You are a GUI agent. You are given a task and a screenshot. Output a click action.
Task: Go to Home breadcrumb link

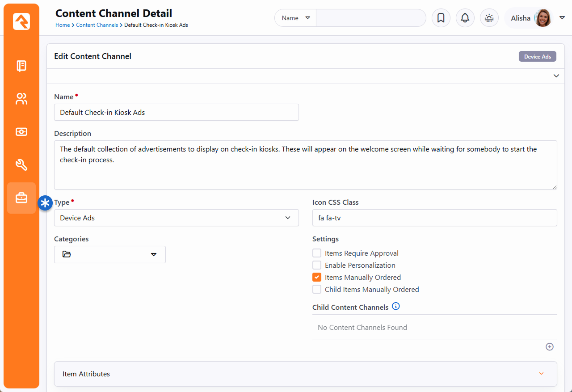click(x=62, y=25)
